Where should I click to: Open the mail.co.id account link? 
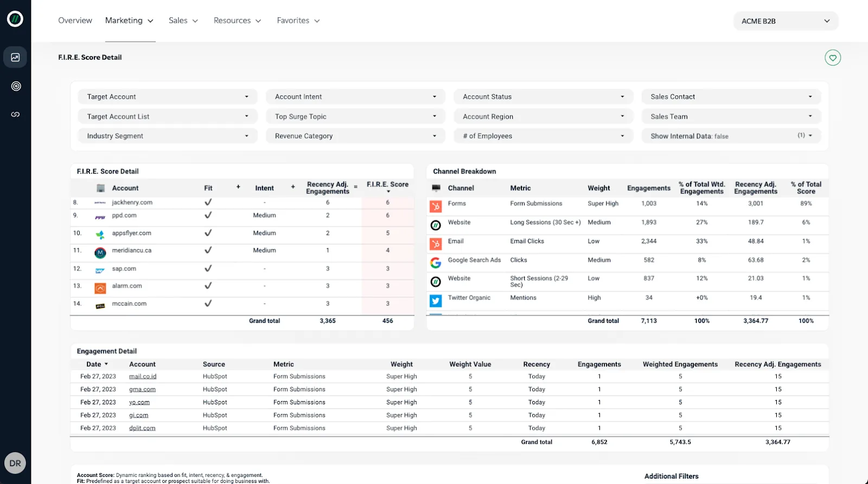click(x=143, y=377)
